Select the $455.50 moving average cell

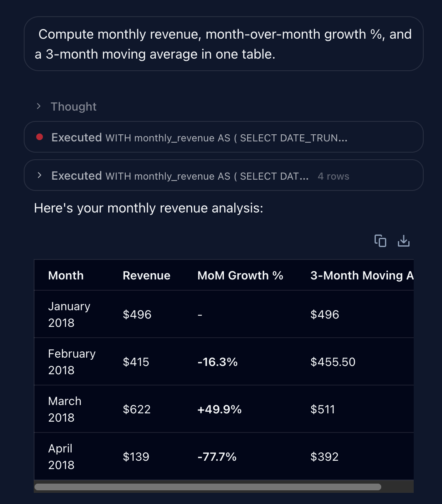click(333, 362)
